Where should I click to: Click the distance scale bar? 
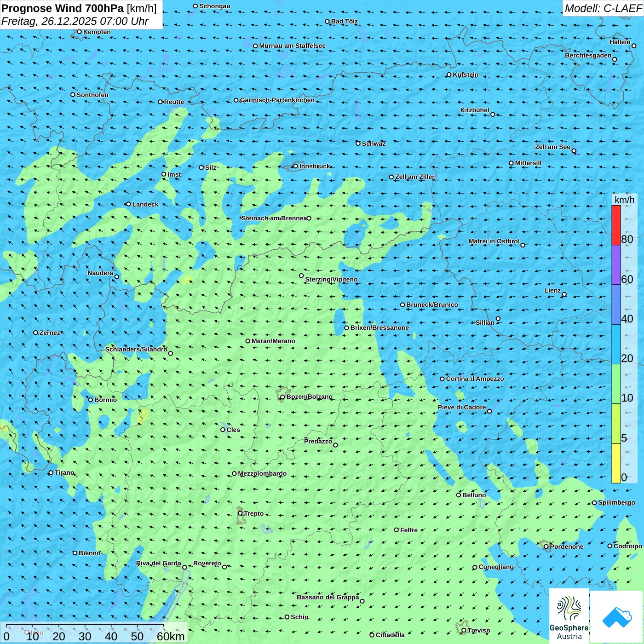[x=85, y=626]
